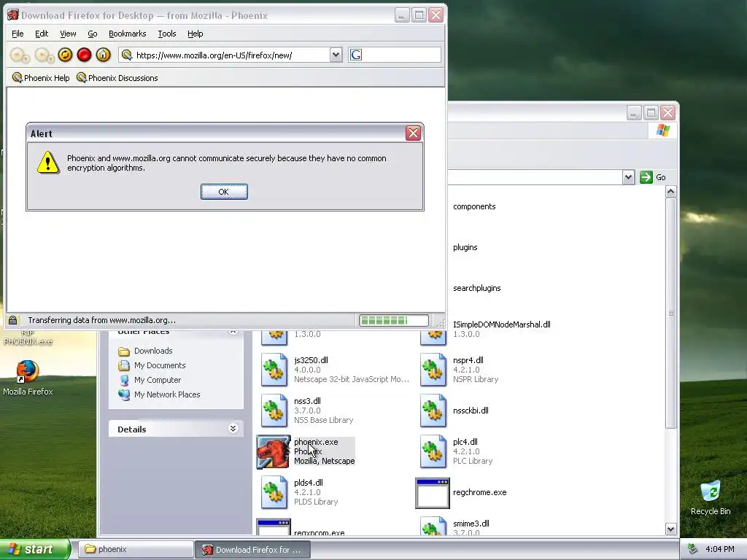Switch to phoenix folder taskbar button
The height and width of the screenshot is (560, 747).
(x=135, y=549)
